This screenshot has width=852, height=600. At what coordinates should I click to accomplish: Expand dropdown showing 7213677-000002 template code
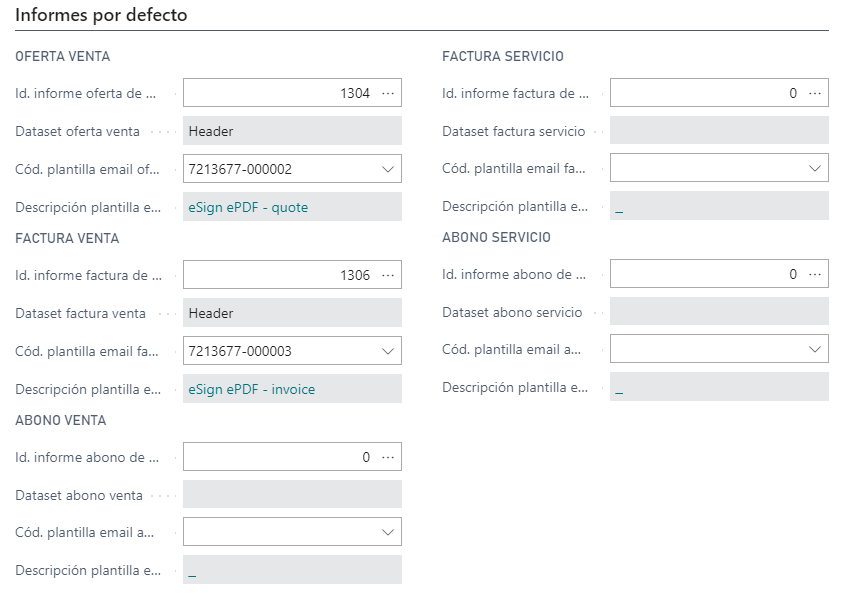tap(388, 169)
